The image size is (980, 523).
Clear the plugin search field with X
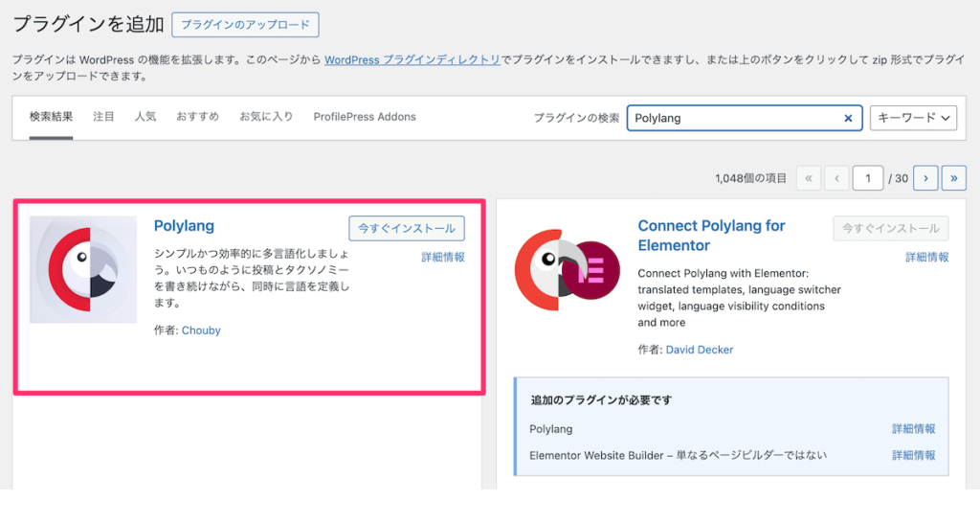pyautogui.click(x=848, y=118)
